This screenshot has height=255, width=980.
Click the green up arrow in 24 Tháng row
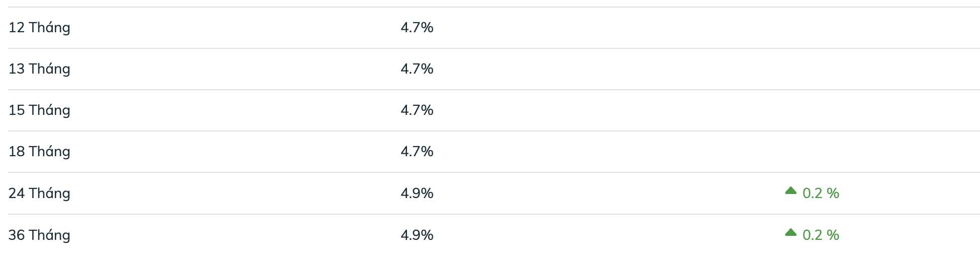[791, 190]
